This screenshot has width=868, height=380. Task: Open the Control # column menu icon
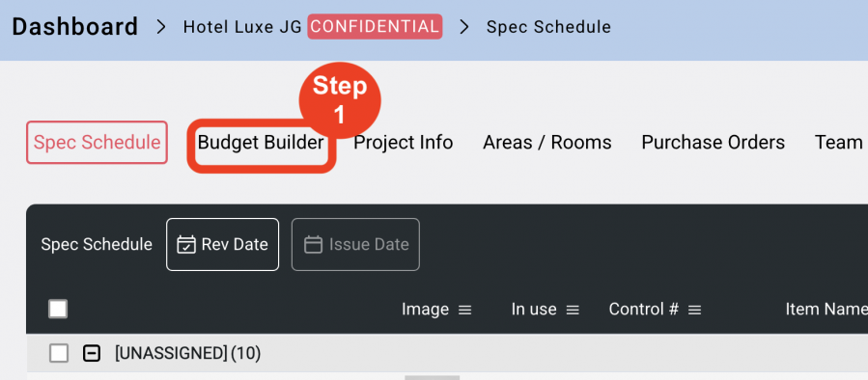pos(695,311)
